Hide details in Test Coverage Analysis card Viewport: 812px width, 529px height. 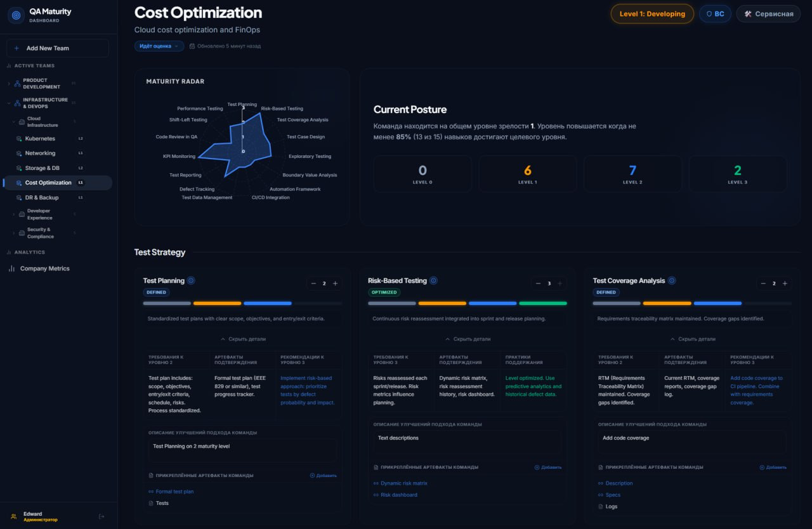tap(693, 339)
